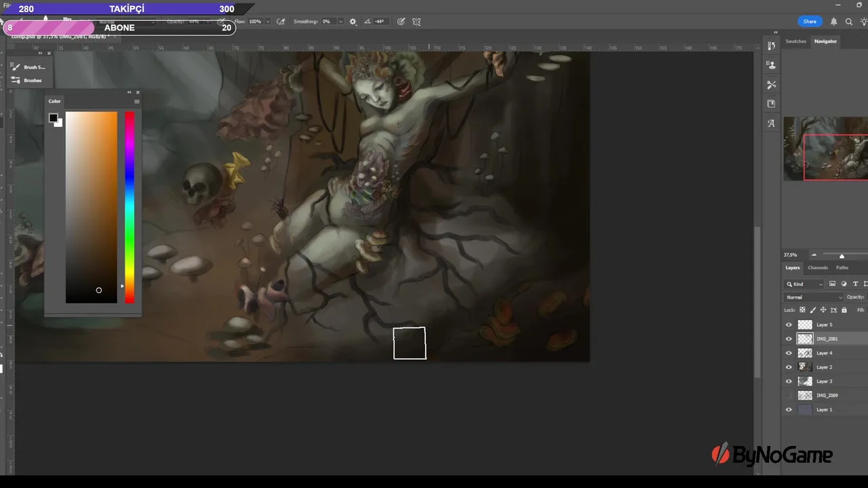Switch to the Channels tab

[x=817, y=268]
